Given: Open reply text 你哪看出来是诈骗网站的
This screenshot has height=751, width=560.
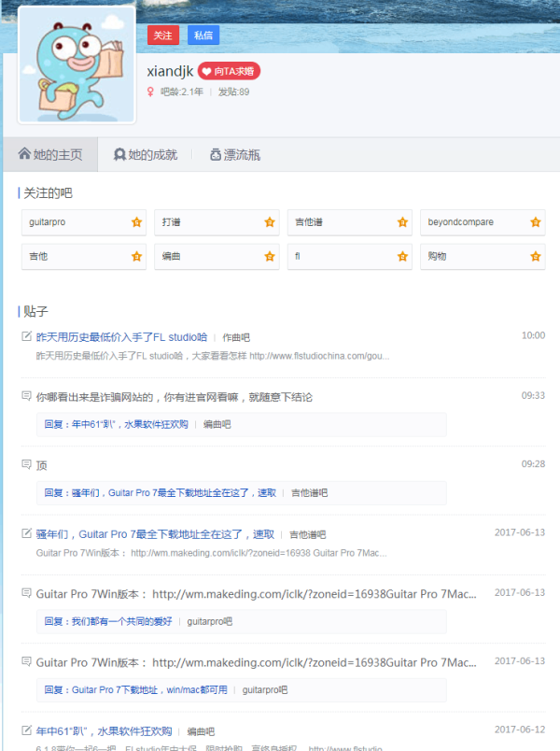Looking at the screenshot, I should coord(175,397).
